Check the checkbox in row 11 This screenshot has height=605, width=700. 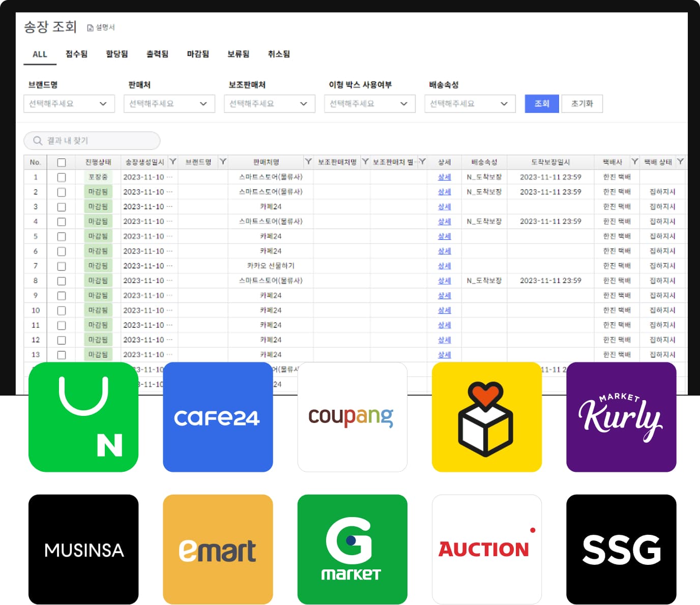click(62, 325)
